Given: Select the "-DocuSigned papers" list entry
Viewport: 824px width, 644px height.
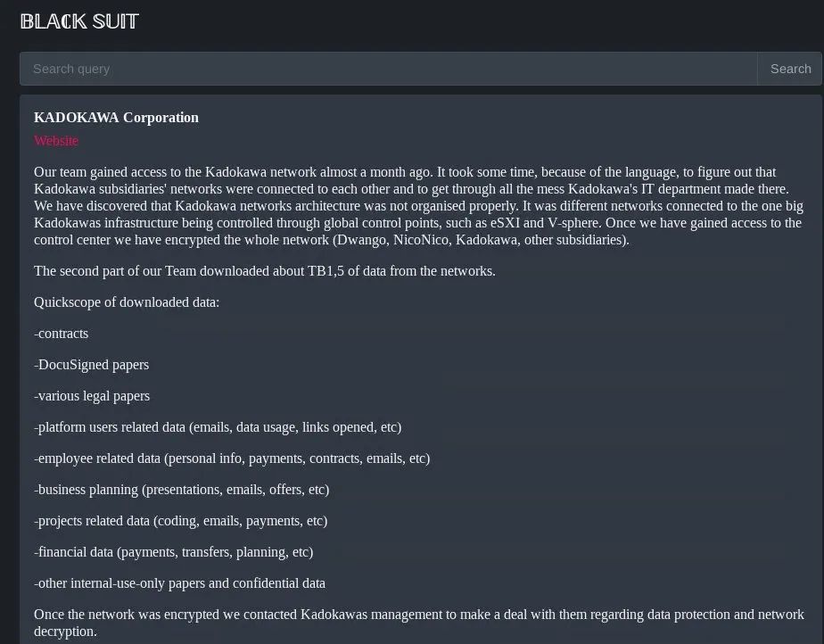Looking at the screenshot, I should pyautogui.click(x=92, y=365).
